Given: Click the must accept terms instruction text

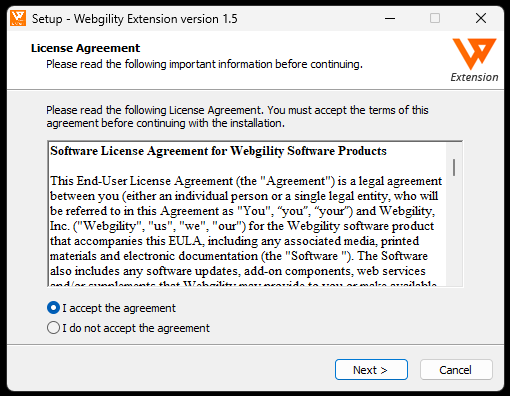Looking at the screenshot, I should coord(237,117).
